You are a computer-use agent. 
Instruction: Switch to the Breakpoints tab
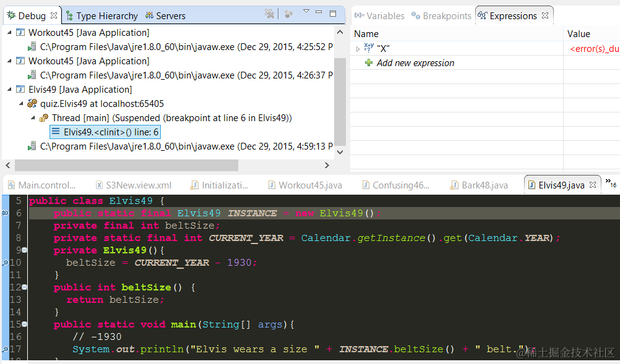click(441, 16)
